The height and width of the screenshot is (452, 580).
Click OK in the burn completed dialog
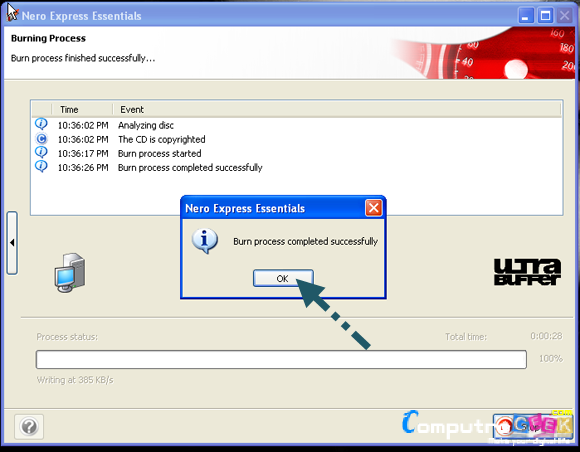[283, 278]
